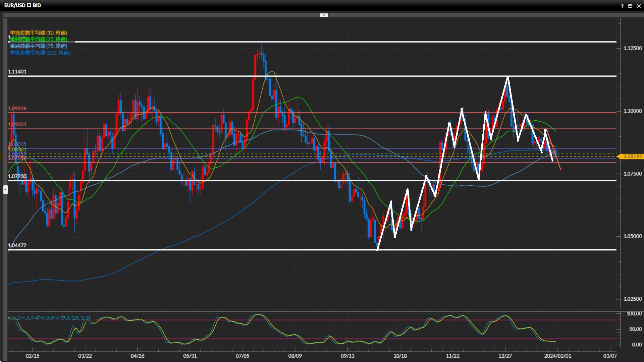Image resolution: width=644 pixels, height=362 pixels.
Task: Click the red 1.09304 line label
Action: (x=17, y=124)
